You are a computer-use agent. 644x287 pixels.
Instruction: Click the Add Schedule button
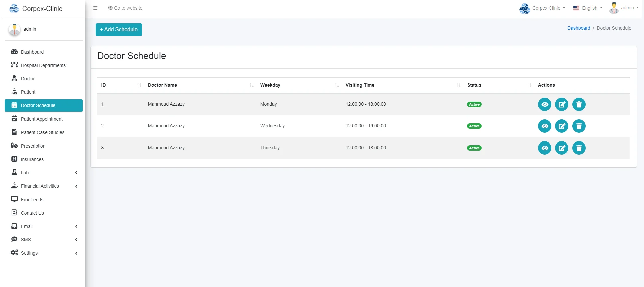coord(119,30)
